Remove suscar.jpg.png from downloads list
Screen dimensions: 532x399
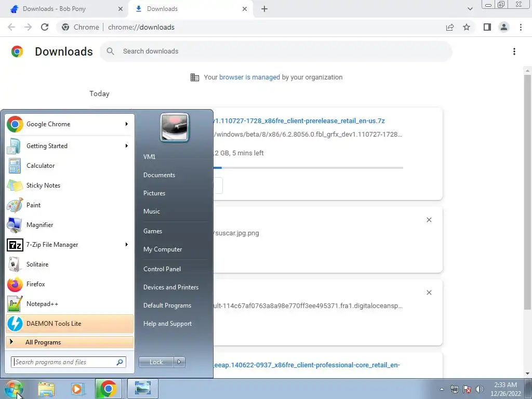(x=429, y=220)
